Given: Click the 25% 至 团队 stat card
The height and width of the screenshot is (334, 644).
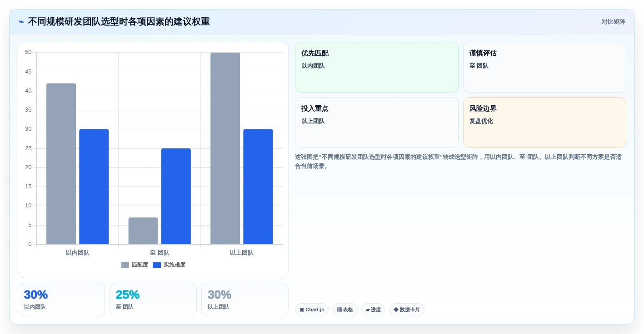Looking at the screenshot, I should [x=153, y=300].
